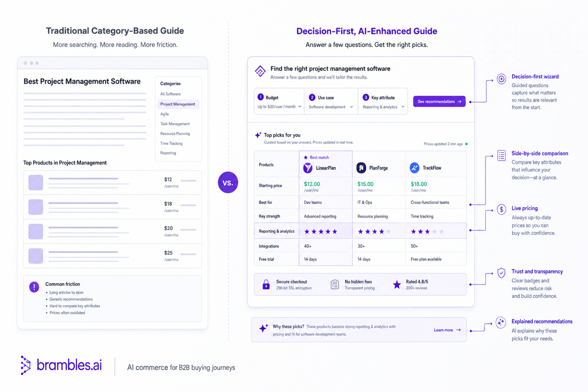588x392 pixels.
Task: Click the product thumbnail in the $12 row
Action: pyautogui.click(x=36, y=183)
